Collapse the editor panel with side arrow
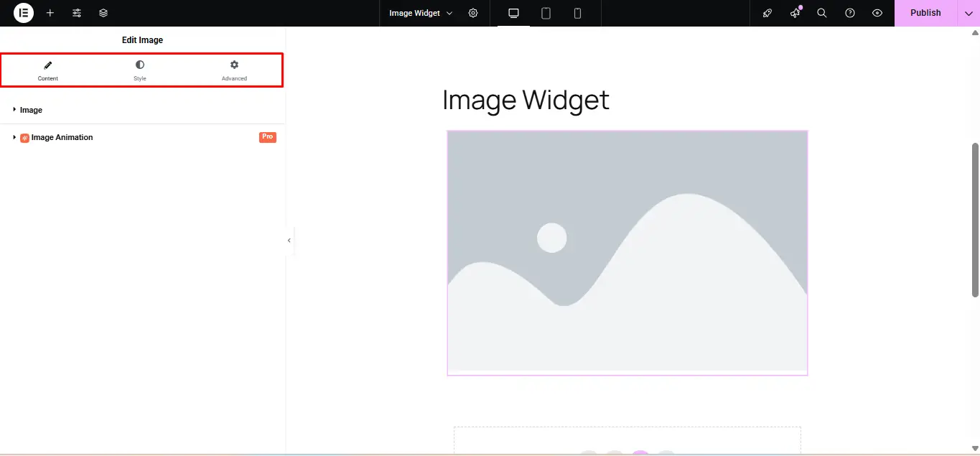The image size is (980, 456). [289, 241]
